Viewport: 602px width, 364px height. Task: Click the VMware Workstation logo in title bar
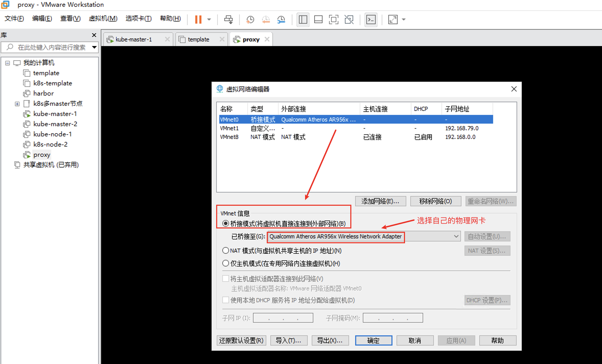(5, 4)
